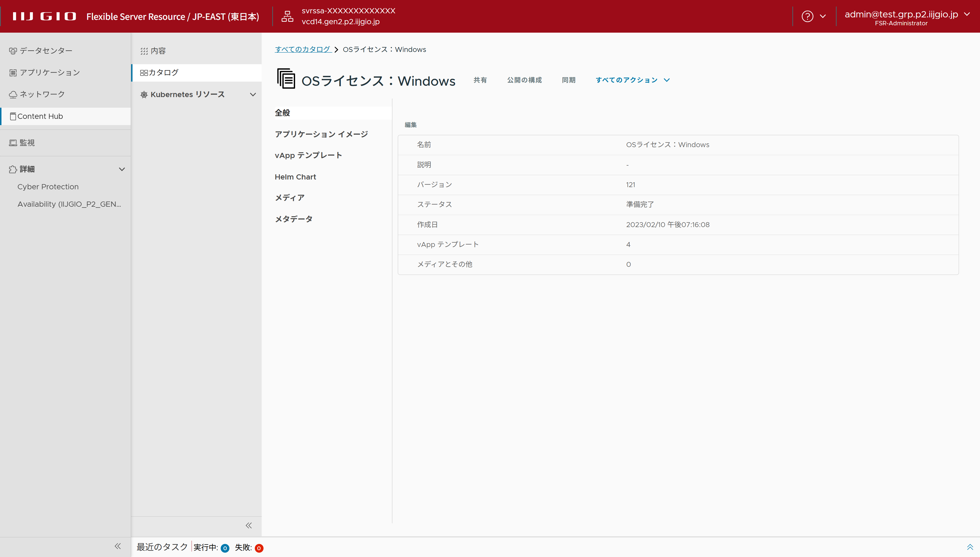
Task: Switch to the vApp テンプレート tab
Action: pyautogui.click(x=308, y=155)
